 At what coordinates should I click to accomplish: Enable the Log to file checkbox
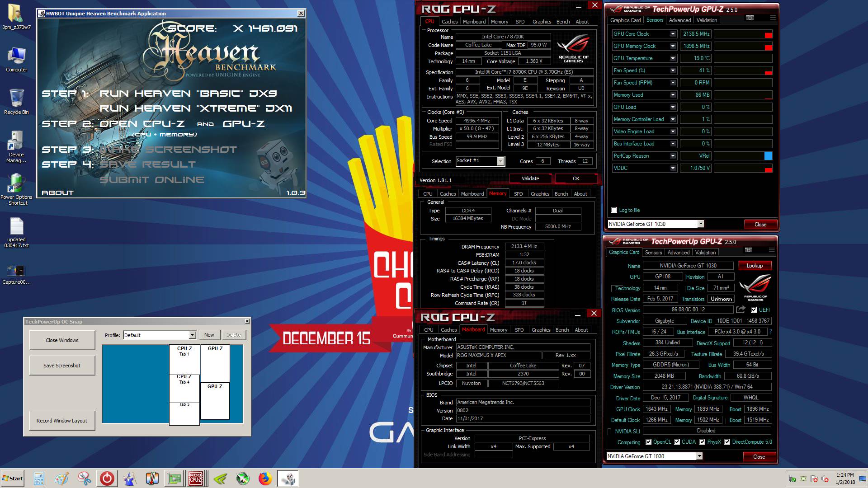coord(614,210)
